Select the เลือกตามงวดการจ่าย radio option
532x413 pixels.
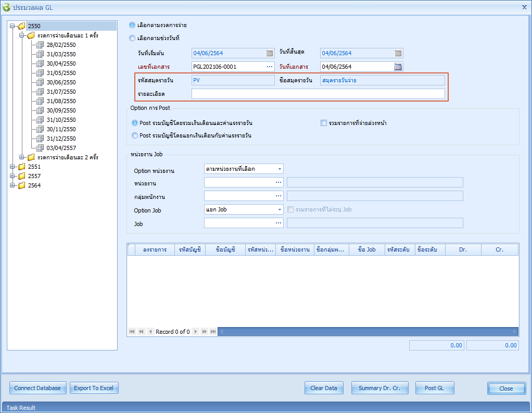click(x=132, y=25)
